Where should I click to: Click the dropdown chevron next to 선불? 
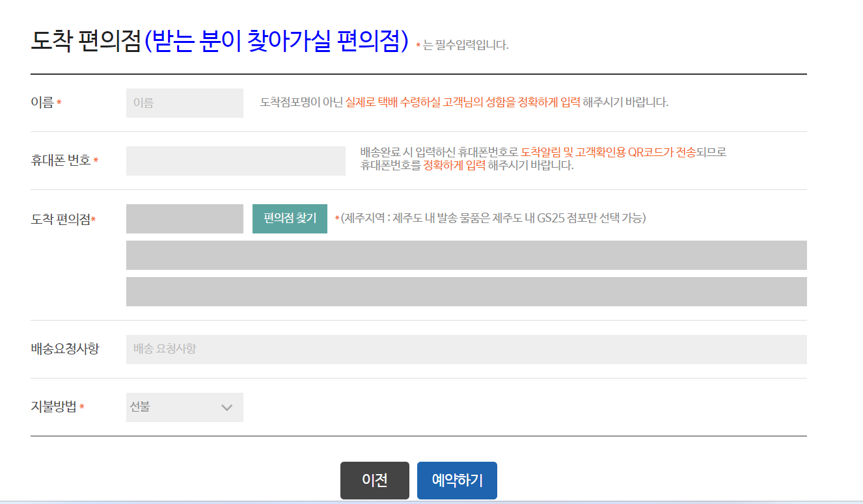click(226, 407)
